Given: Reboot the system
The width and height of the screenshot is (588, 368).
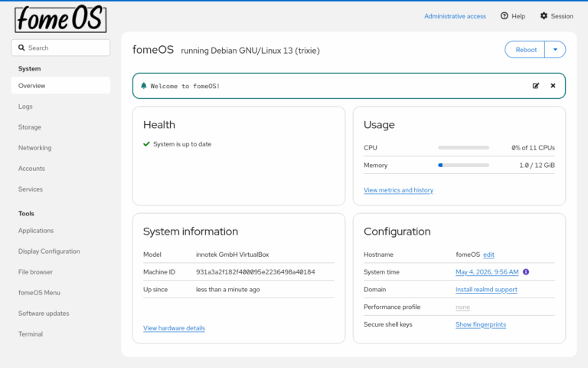Looking at the screenshot, I should [525, 50].
